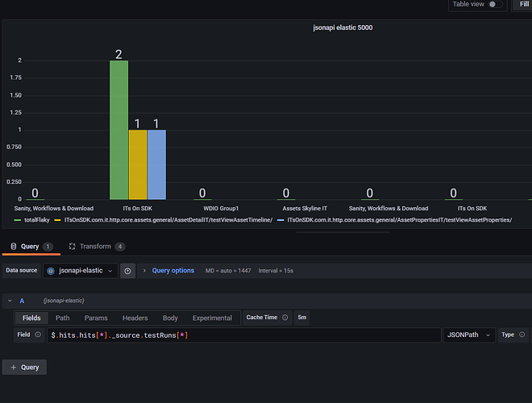Click the (jsonapi-elastic) query label
Screen dimensions: 532x403
coord(64,301)
